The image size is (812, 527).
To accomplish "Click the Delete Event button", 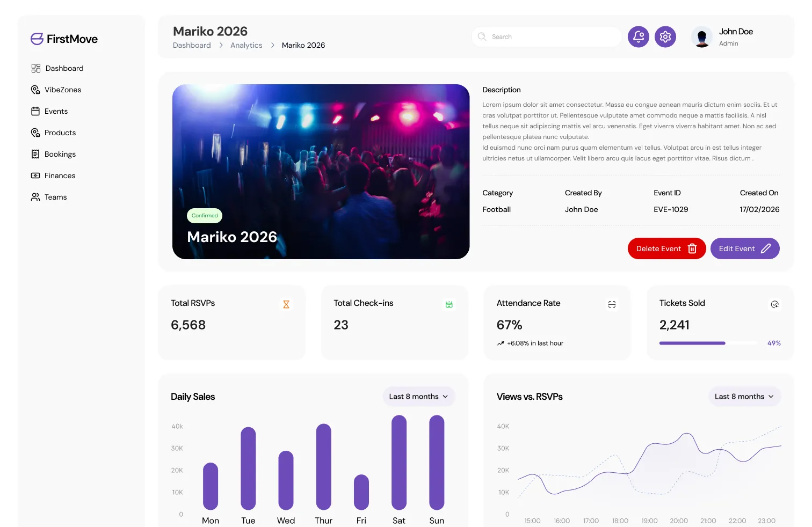I will (x=666, y=248).
